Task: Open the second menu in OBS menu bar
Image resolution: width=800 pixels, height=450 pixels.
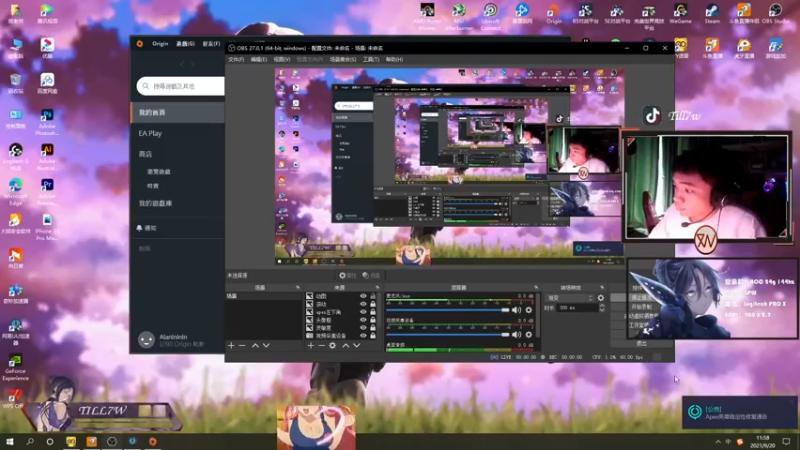Action: click(x=259, y=60)
